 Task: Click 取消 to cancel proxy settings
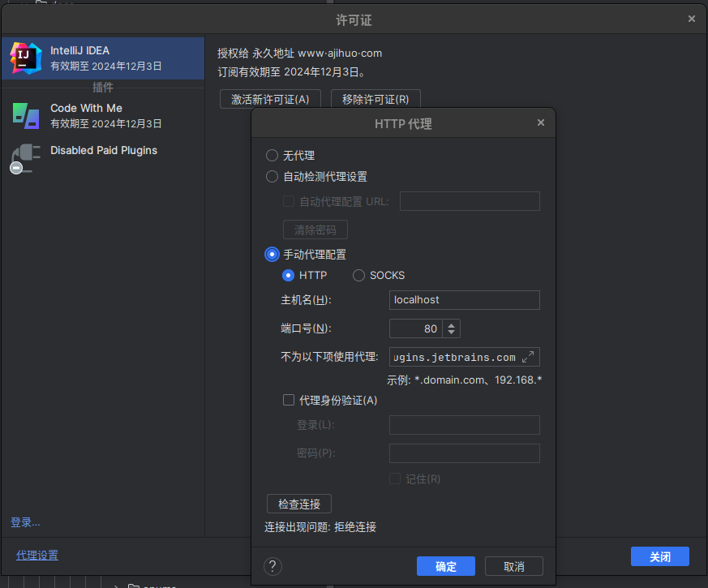[513, 566]
